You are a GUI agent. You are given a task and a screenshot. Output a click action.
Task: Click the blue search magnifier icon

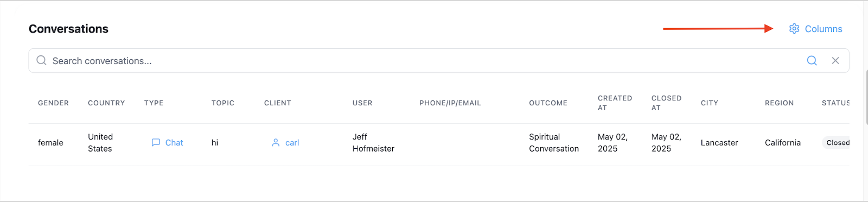coord(812,61)
